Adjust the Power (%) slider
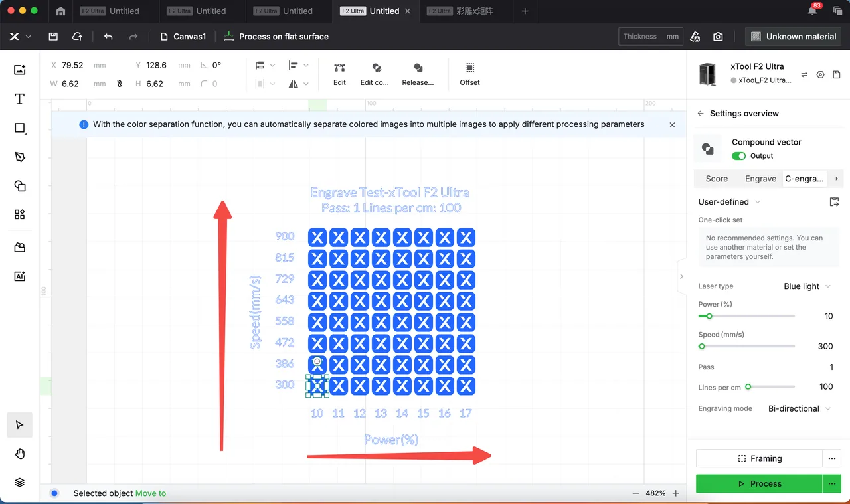 746,317
